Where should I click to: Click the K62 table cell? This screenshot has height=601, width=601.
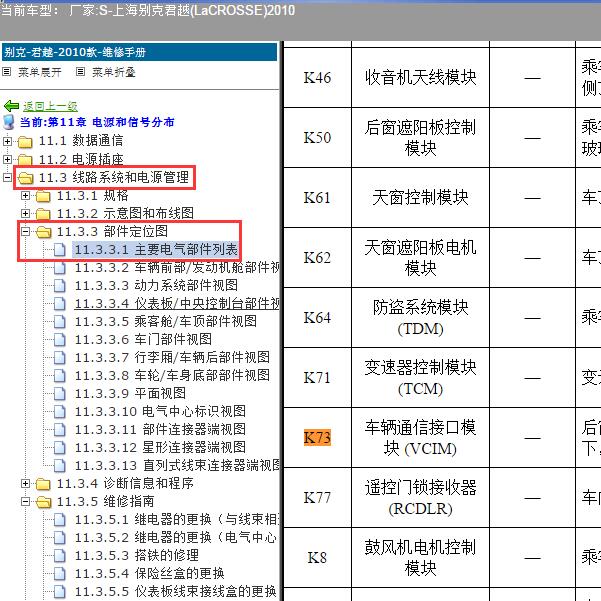317,258
